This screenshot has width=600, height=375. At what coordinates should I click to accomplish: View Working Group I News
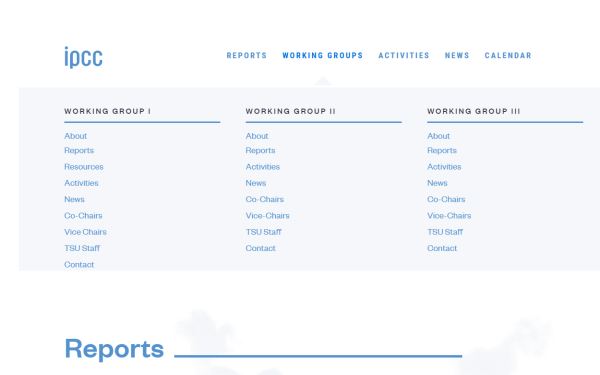point(74,199)
